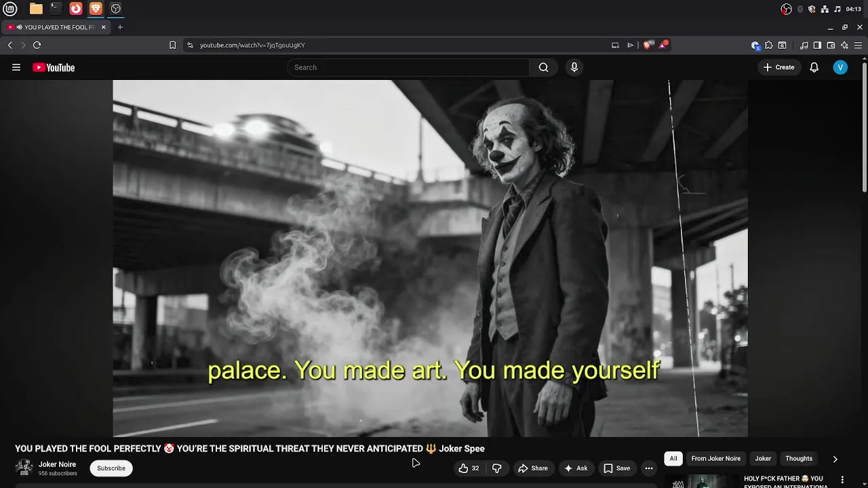Click the page vertical scrollbar
The height and width of the screenshot is (488, 868).
point(864,127)
